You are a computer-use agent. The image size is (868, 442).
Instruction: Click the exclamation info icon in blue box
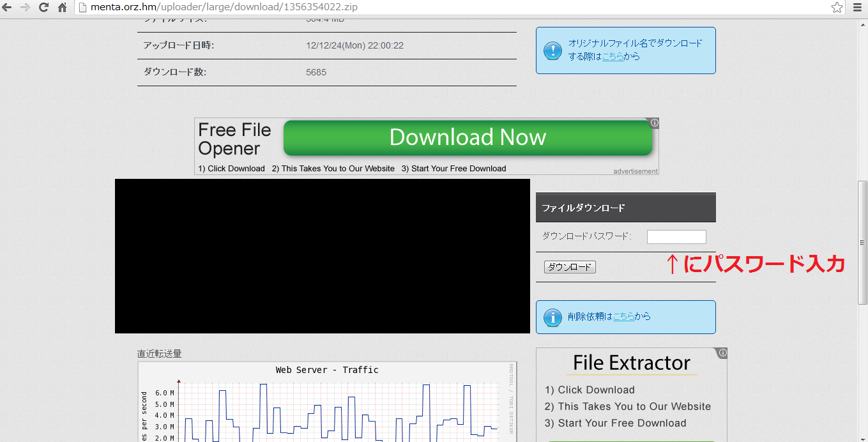(x=552, y=50)
